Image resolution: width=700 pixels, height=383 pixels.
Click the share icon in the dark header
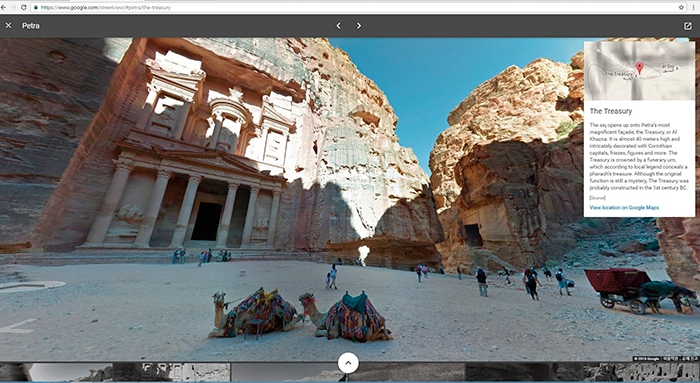coord(688,26)
